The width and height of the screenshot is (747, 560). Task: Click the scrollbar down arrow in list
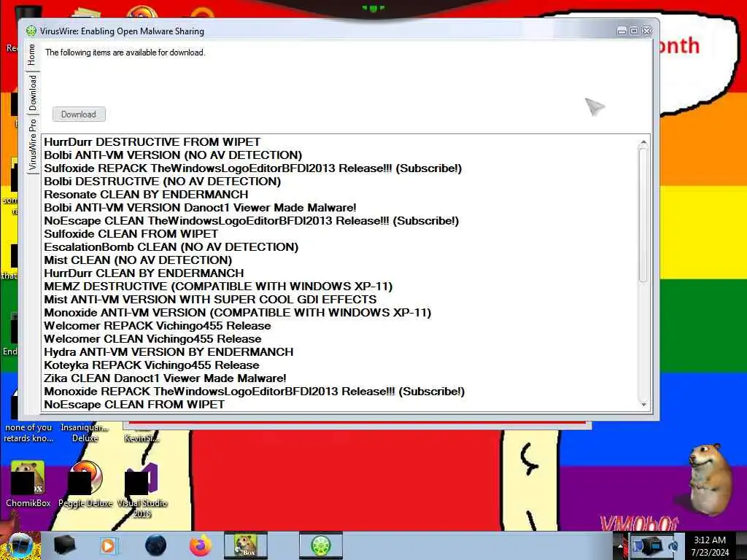coord(643,404)
